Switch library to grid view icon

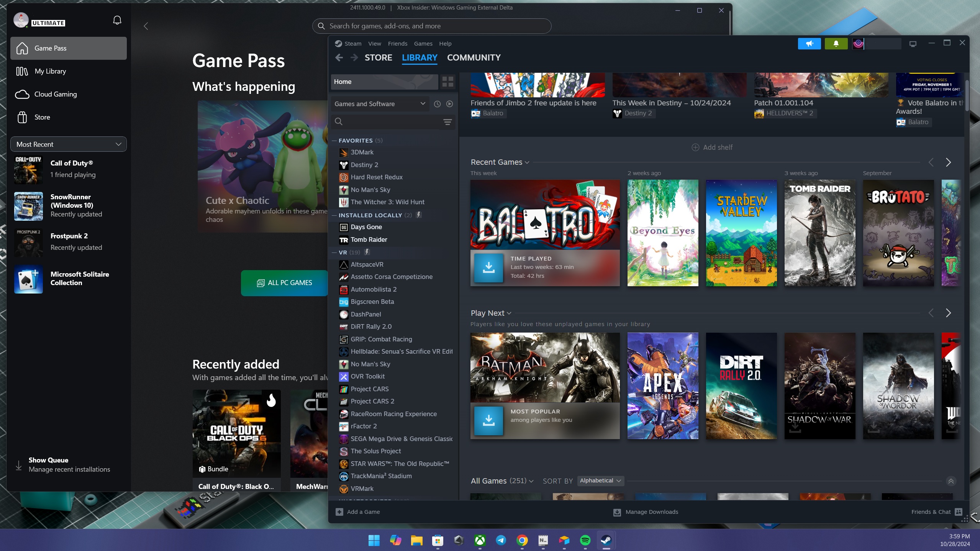click(x=447, y=82)
